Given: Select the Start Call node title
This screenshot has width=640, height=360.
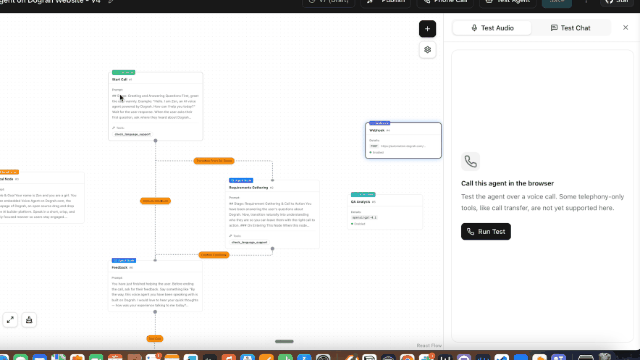Looking at the screenshot, I should (120, 80).
